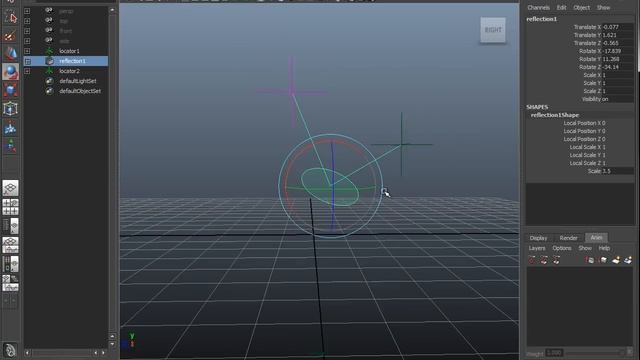Image resolution: width=640 pixels, height=360 pixels.
Task: Expand the persp camera node
Action: [x=27, y=11]
